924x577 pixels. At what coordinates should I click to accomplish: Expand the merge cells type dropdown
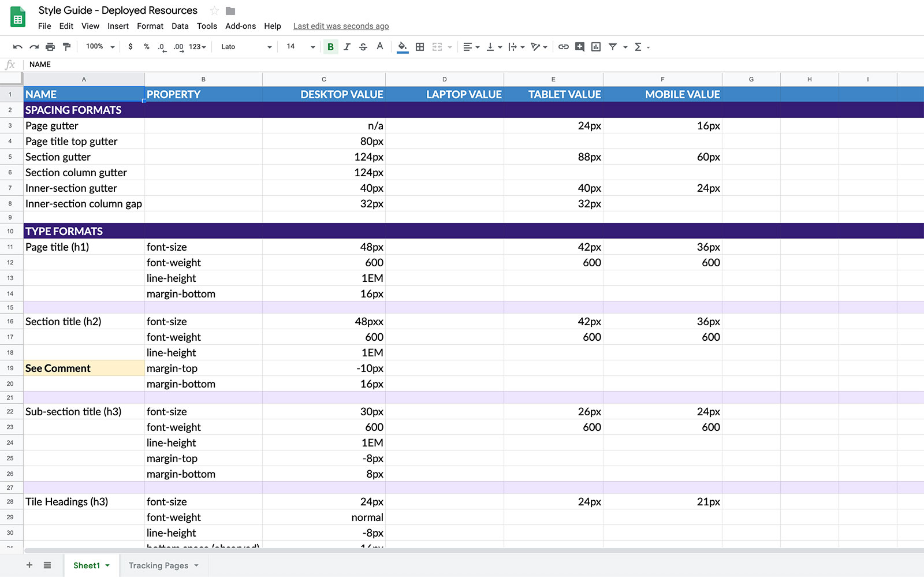tap(449, 47)
